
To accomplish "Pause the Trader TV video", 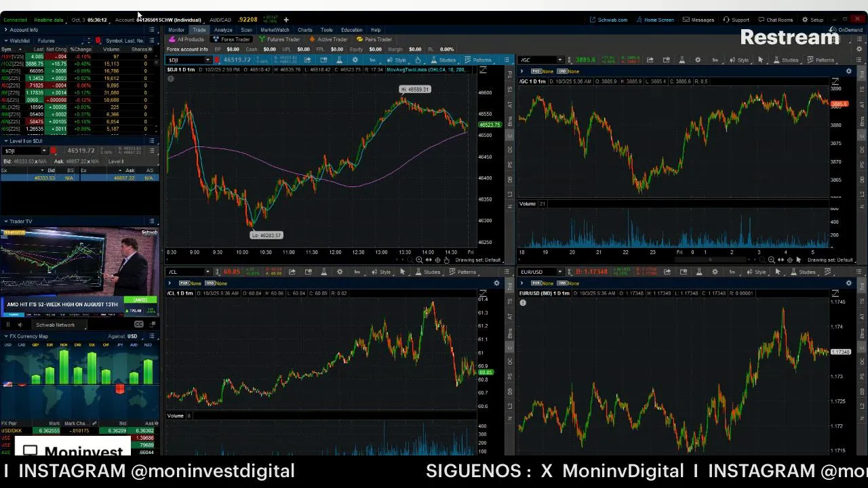I will click(x=8, y=325).
